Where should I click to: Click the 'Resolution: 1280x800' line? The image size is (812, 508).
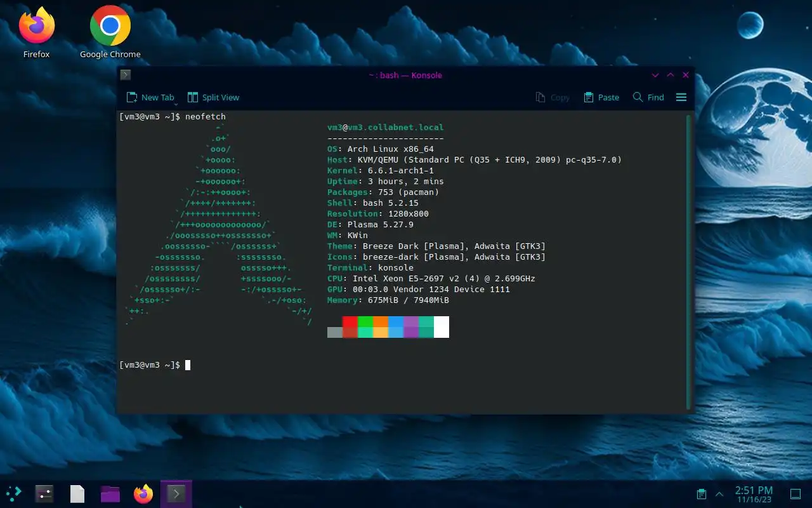[x=378, y=214]
